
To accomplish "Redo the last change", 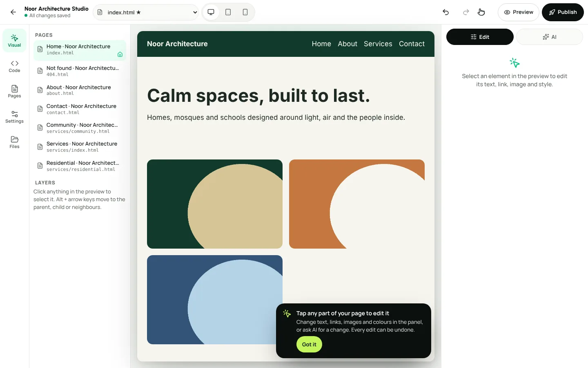I will click(x=466, y=12).
